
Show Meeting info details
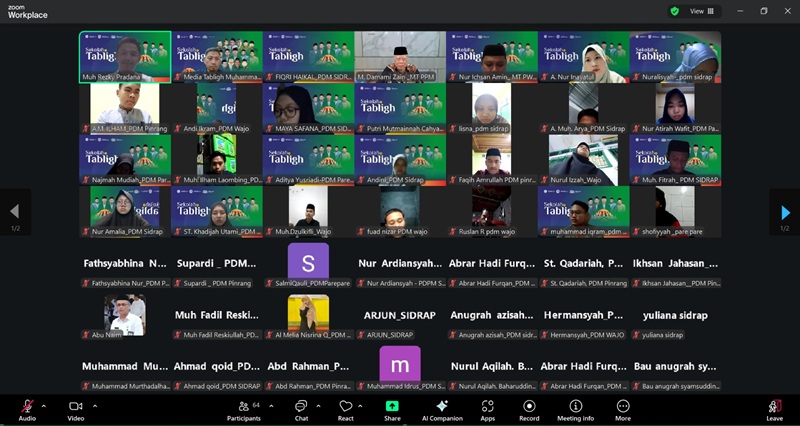(x=575, y=408)
